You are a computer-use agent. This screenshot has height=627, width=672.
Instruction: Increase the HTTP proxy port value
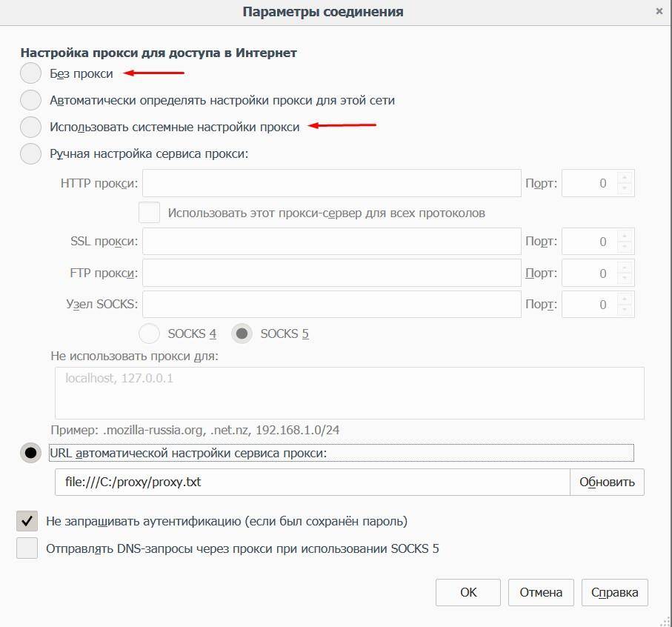(x=625, y=178)
